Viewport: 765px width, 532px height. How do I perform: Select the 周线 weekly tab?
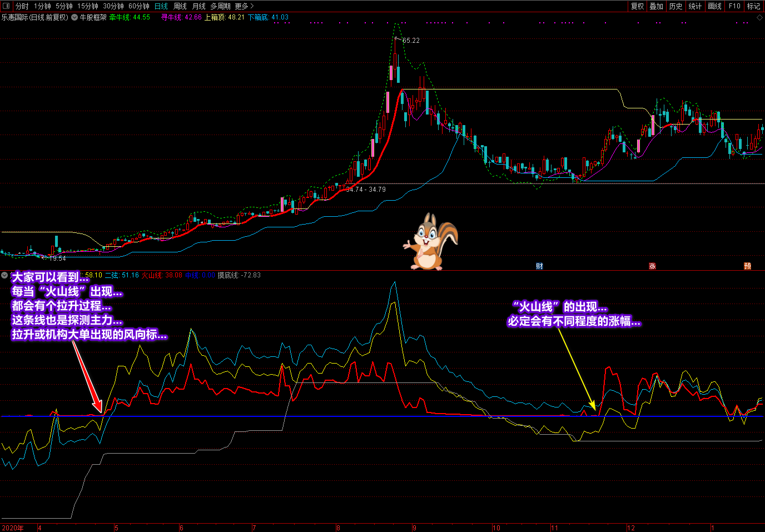point(180,6)
